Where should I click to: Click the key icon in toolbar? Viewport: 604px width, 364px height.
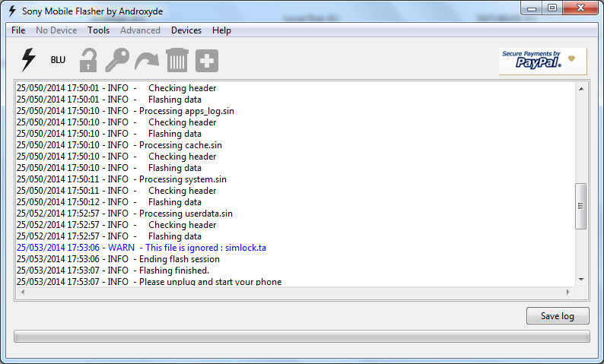pos(117,60)
